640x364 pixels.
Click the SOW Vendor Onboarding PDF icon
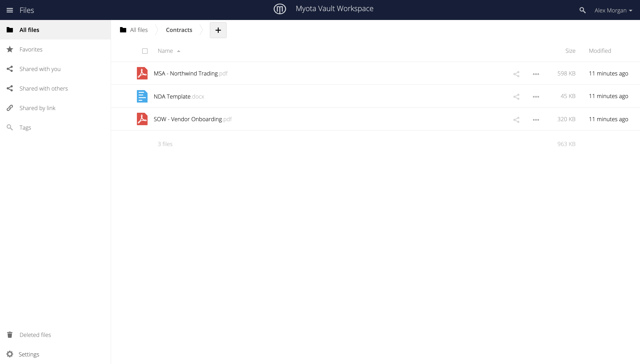pyautogui.click(x=142, y=119)
